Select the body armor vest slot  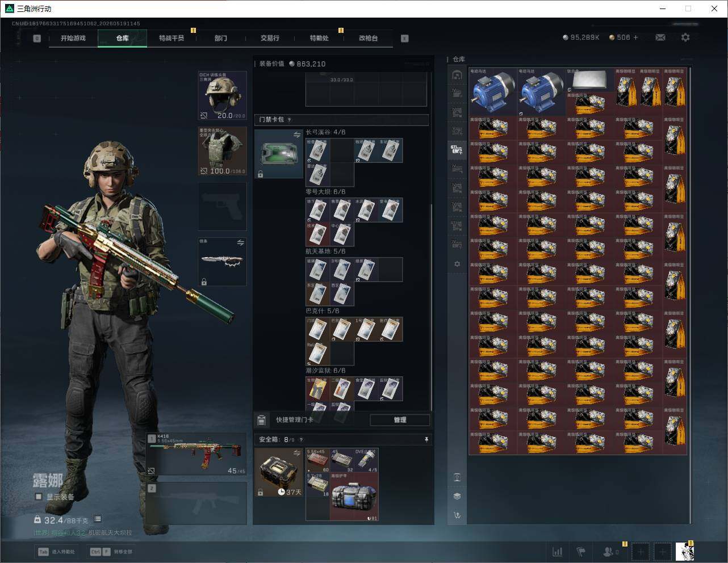click(x=222, y=151)
